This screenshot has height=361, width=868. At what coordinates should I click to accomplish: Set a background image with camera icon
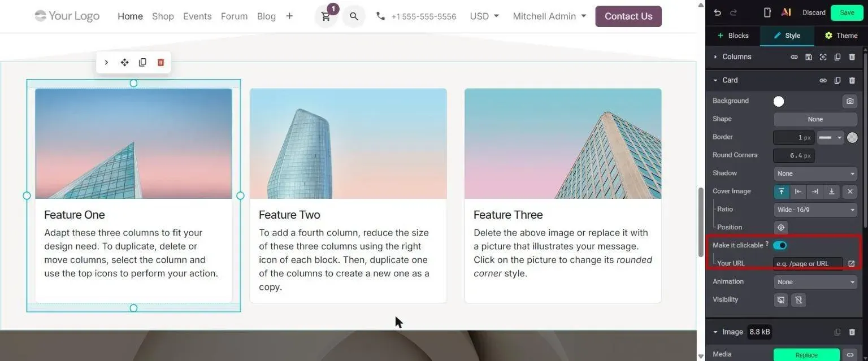[x=850, y=101]
